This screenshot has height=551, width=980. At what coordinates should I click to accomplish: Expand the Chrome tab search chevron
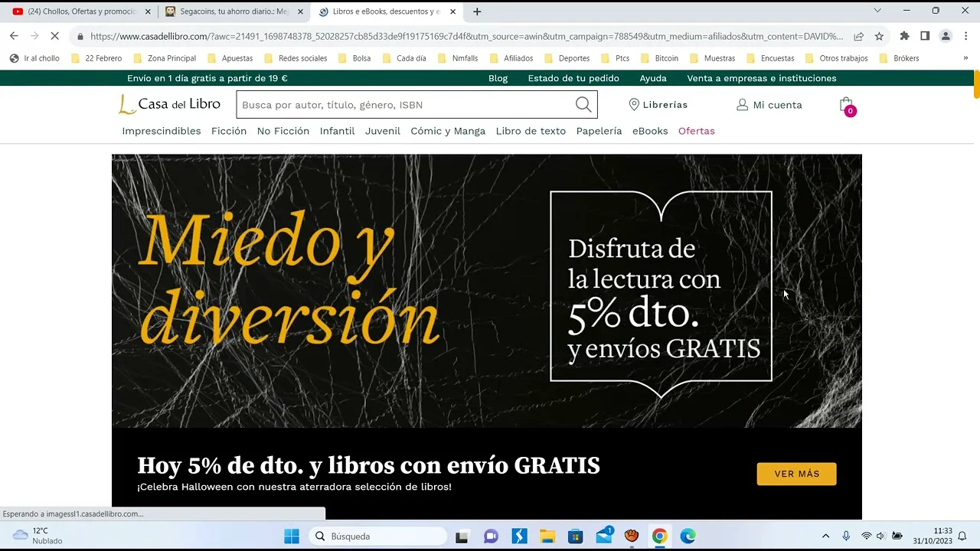click(877, 11)
